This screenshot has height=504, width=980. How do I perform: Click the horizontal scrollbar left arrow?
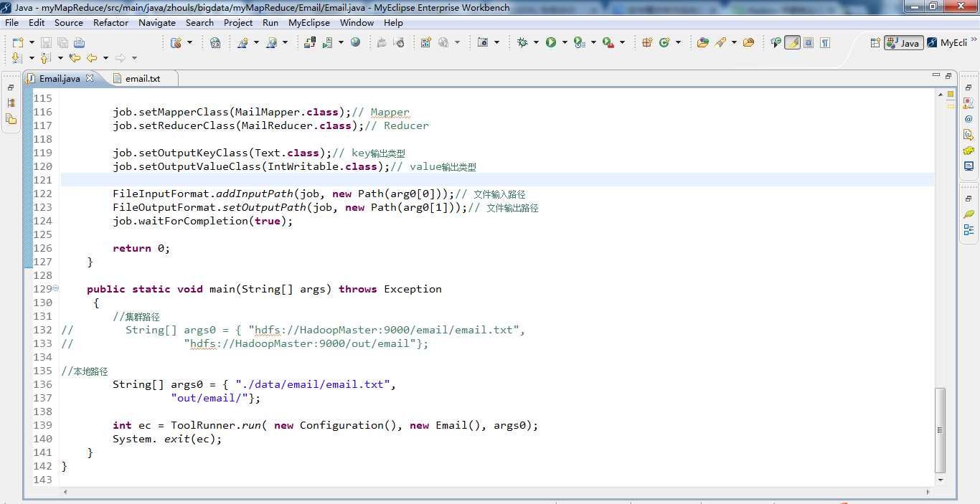[x=65, y=493]
